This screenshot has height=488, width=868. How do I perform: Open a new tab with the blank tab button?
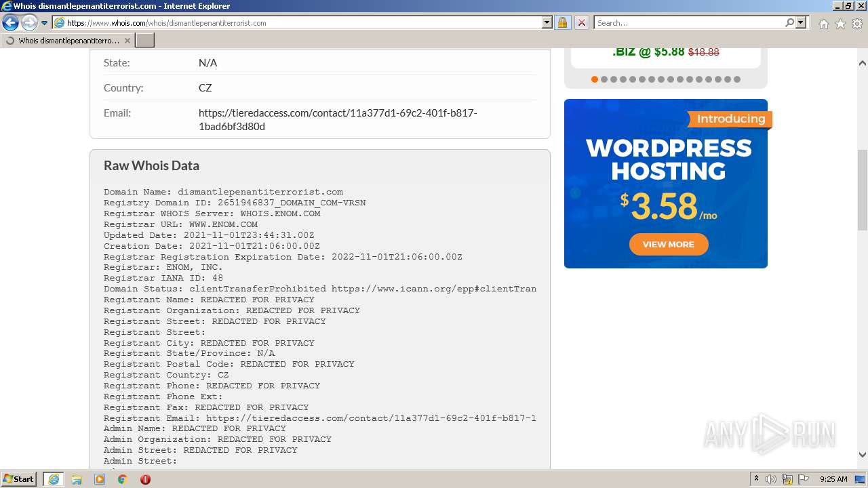pos(145,41)
